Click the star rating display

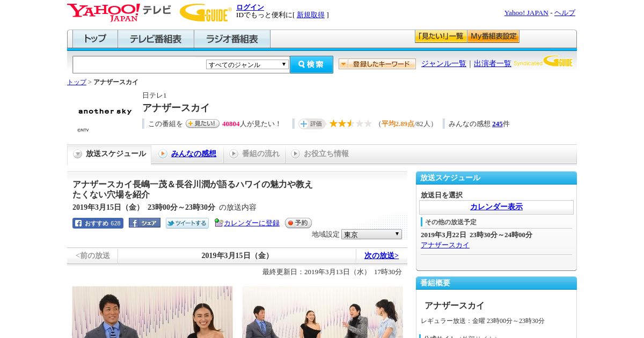click(350, 123)
